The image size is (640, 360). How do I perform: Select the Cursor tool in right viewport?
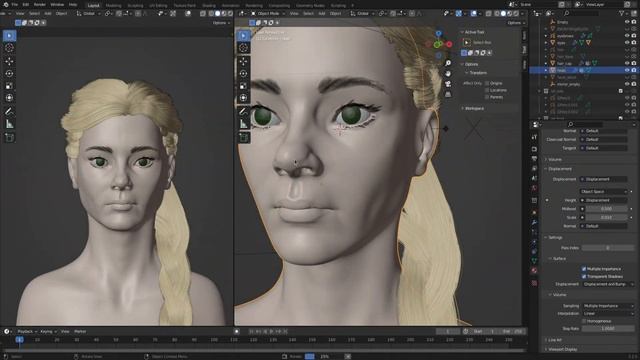tap(243, 48)
